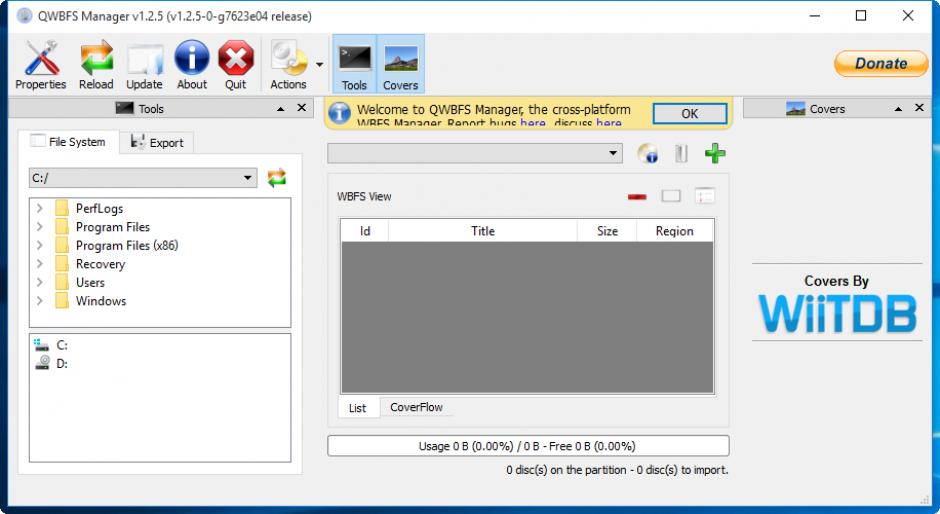Expand the Program Files folder

click(40, 227)
